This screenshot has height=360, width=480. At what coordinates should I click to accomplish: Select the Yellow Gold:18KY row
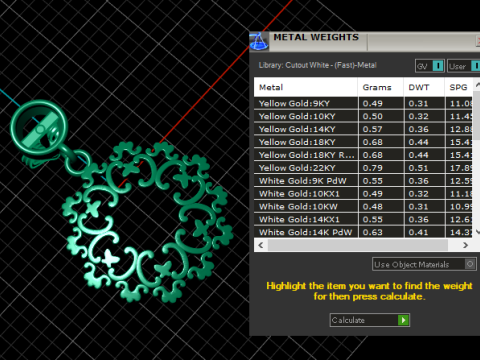tap(363, 142)
